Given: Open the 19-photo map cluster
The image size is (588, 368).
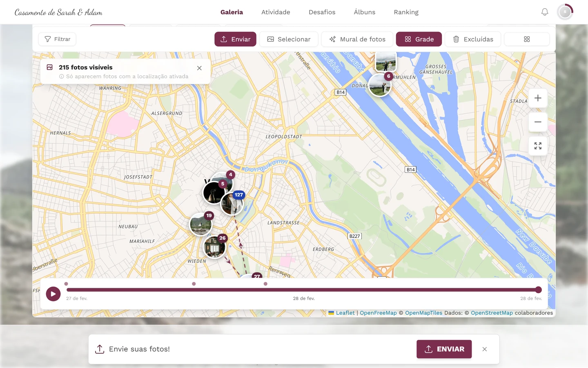Looking at the screenshot, I should click(201, 224).
